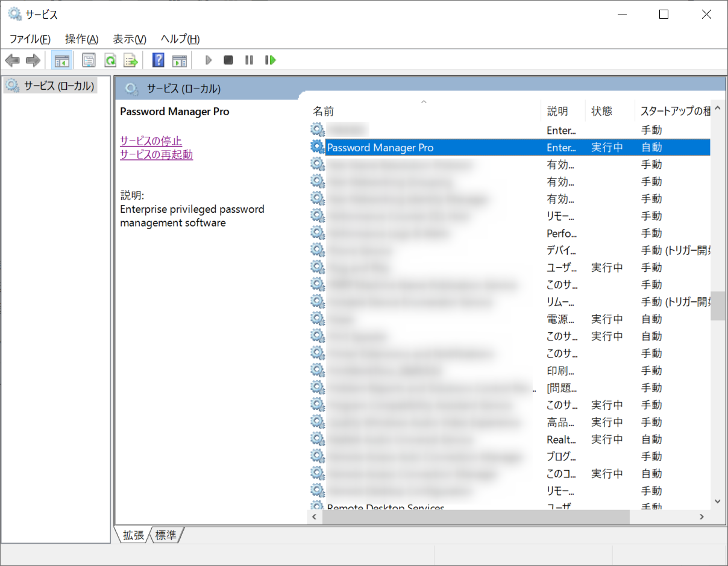
Task: Open the Properties toolbar icon
Action: (x=89, y=60)
